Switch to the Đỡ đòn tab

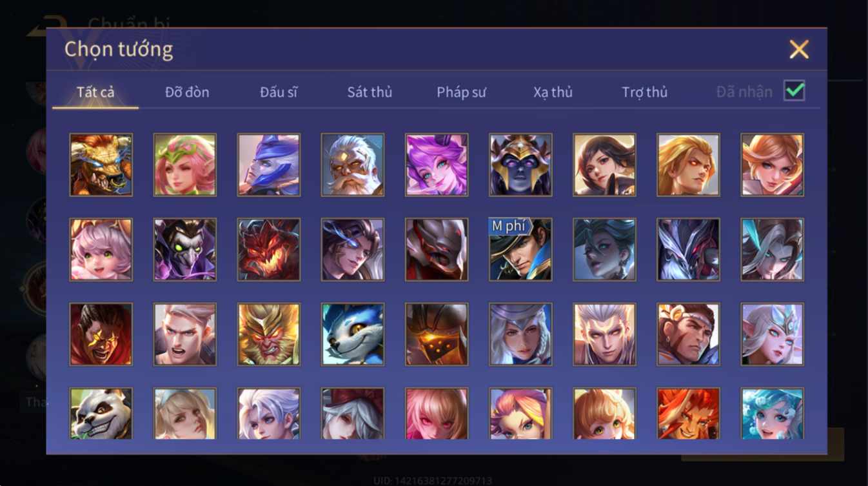click(187, 92)
